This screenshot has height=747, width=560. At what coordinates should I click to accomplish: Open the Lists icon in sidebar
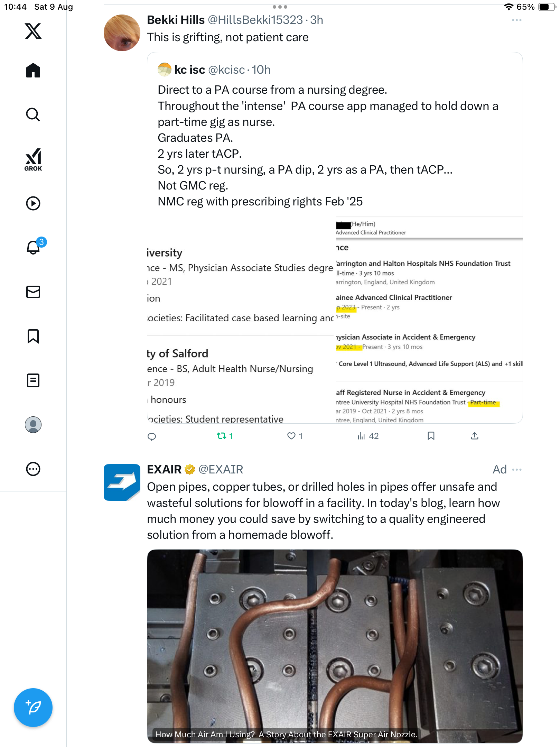pyautogui.click(x=33, y=380)
